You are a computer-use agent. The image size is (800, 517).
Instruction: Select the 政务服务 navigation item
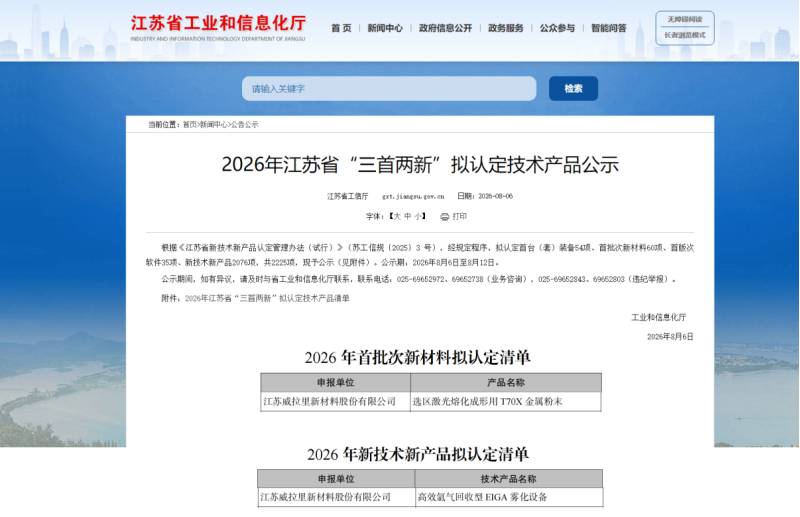pos(506,28)
